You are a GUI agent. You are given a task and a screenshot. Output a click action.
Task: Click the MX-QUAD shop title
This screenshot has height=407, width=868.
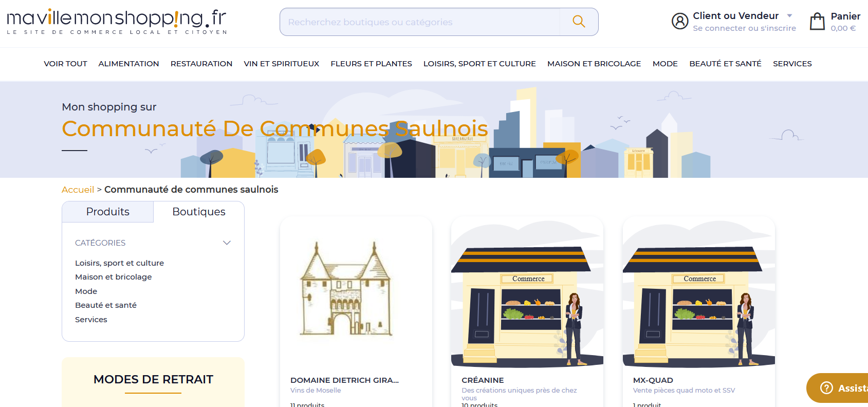[653, 380]
